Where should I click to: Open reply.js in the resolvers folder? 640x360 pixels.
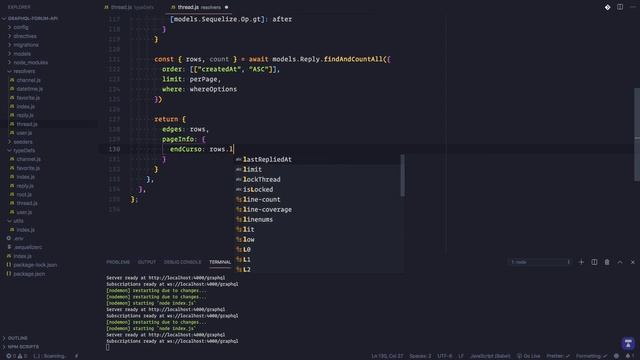click(25, 116)
